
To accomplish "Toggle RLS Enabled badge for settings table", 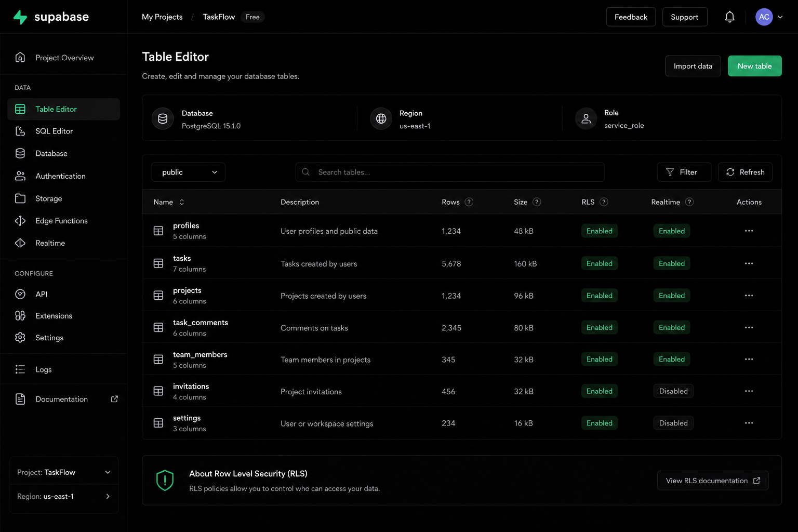I will [600, 423].
